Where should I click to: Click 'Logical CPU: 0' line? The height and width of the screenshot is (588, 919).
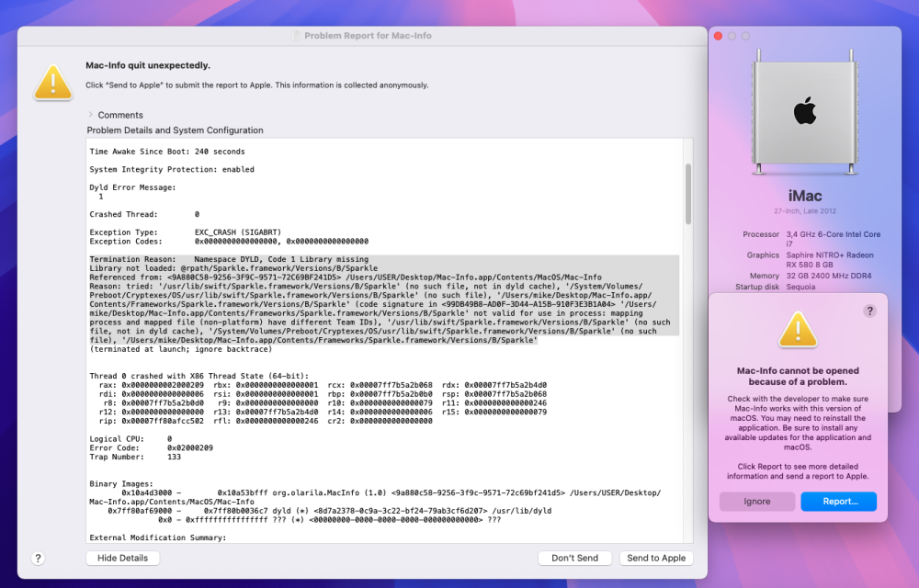pyautogui.click(x=130, y=438)
